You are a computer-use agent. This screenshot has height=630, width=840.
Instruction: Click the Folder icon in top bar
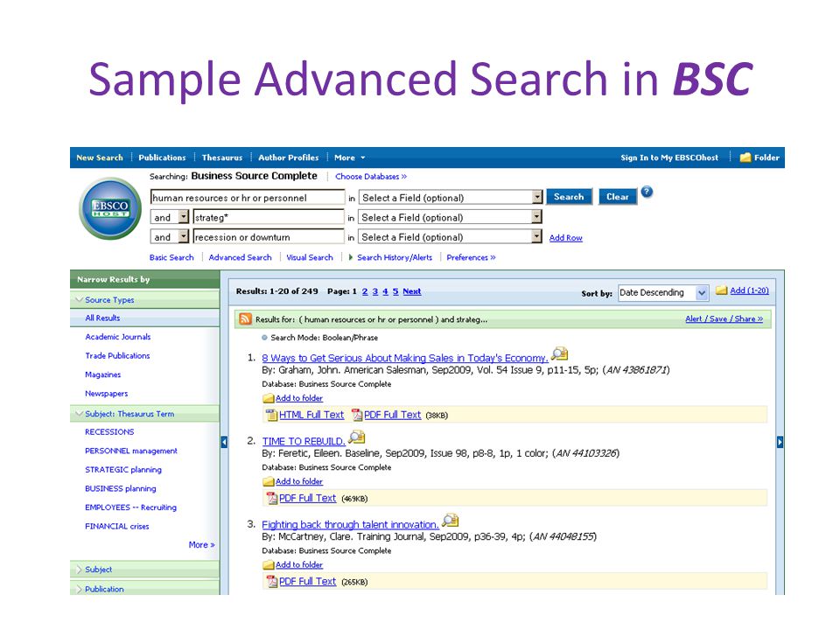pos(745,157)
